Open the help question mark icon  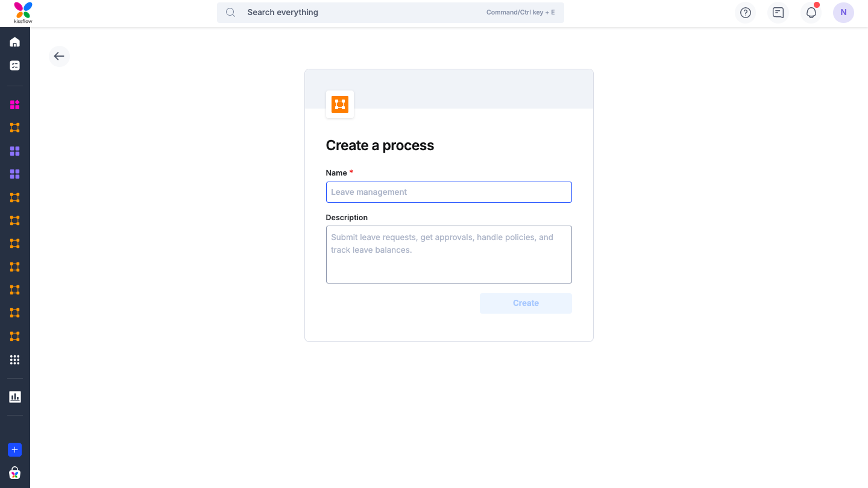(746, 13)
